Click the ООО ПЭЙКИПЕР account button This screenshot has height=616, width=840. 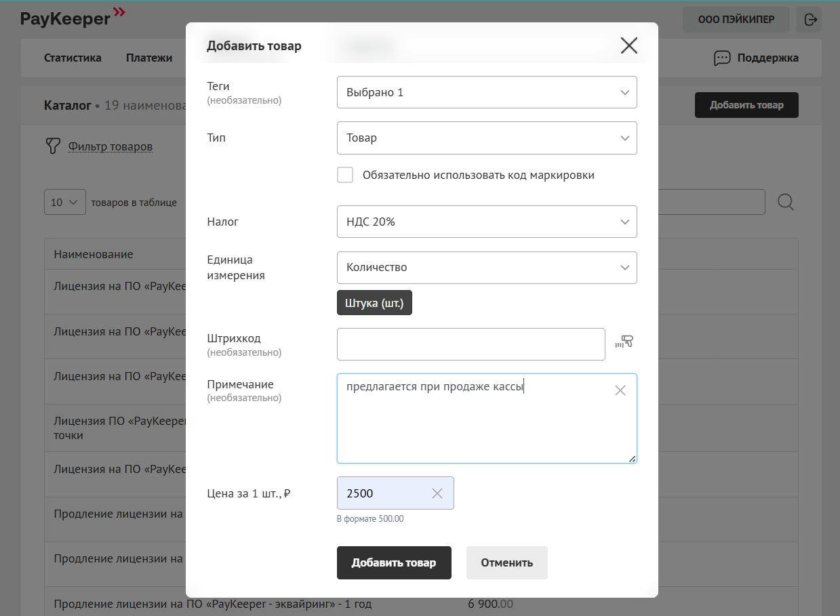click(x=736, y=20)
